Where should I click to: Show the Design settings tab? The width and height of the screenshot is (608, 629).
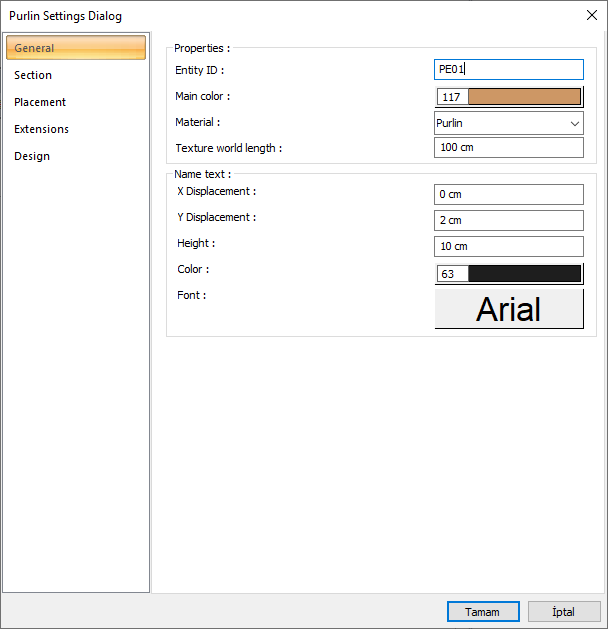[x=75, y=156]
